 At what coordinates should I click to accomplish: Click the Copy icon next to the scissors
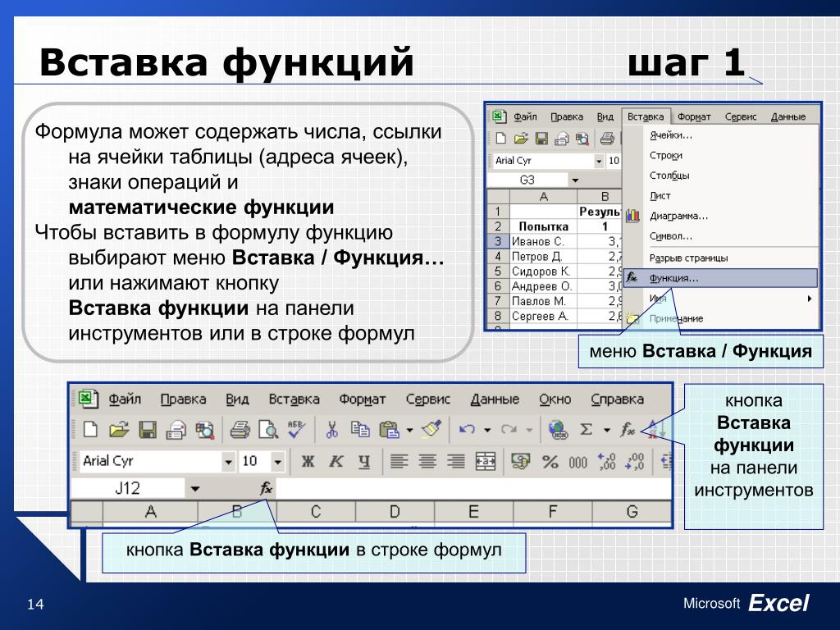click(360, 430)
